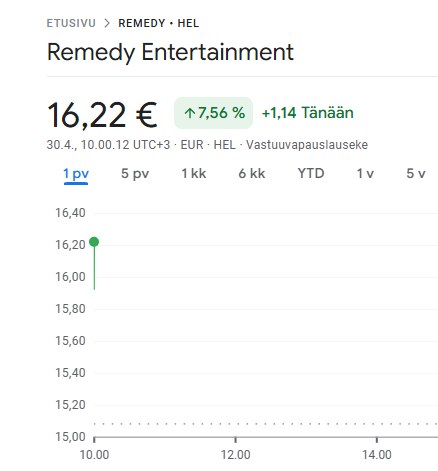Select the 7,56 % change badge
438x471 pixels.
[x=213, y=113]
